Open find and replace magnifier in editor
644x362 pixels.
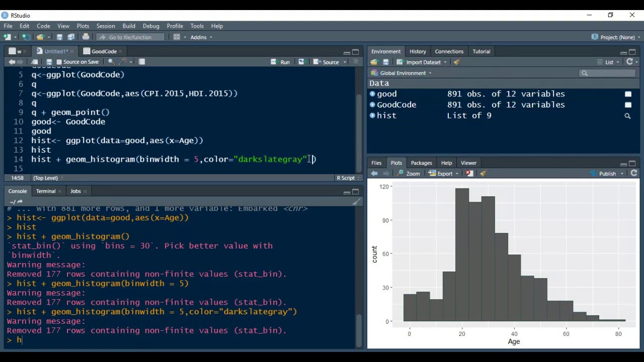point(111,62)
